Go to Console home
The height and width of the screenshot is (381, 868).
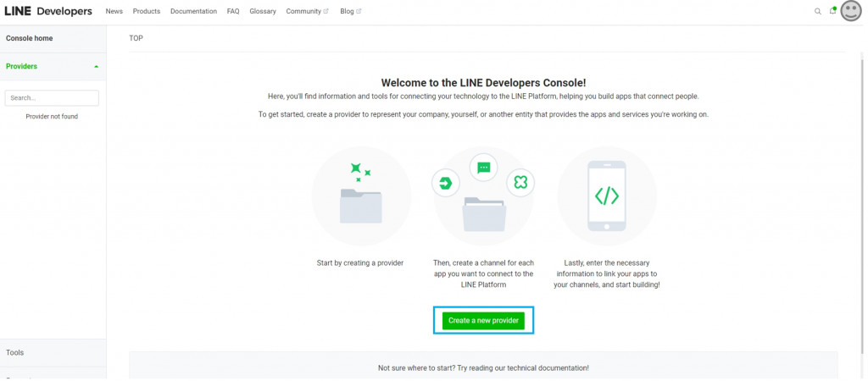pyautogui.click(x=53, y=39)
